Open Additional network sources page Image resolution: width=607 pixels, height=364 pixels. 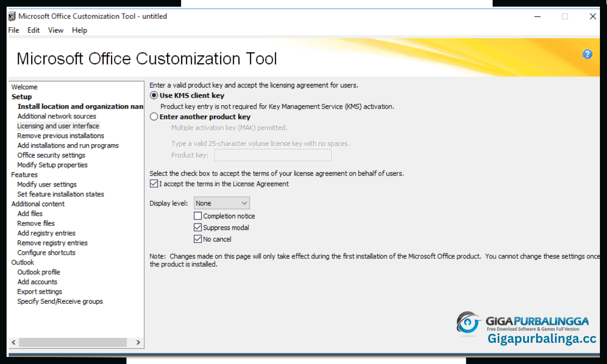[57, 116]
